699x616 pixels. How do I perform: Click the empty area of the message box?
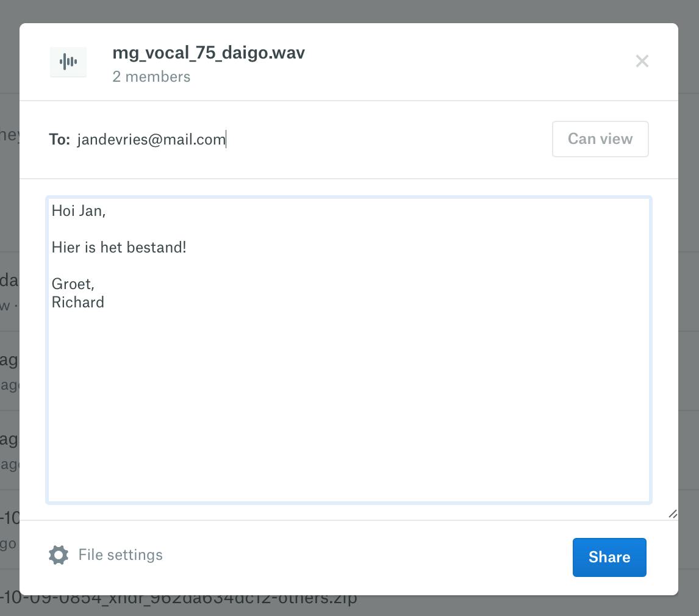[x=348, y=403]
